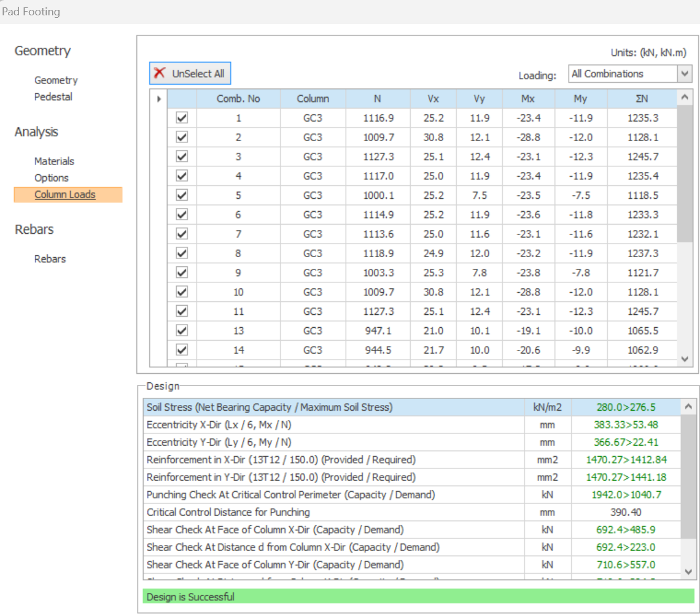Sort by the Comb. No column header
This screenshot has height=615, width=700.
[x=238, y=99]
